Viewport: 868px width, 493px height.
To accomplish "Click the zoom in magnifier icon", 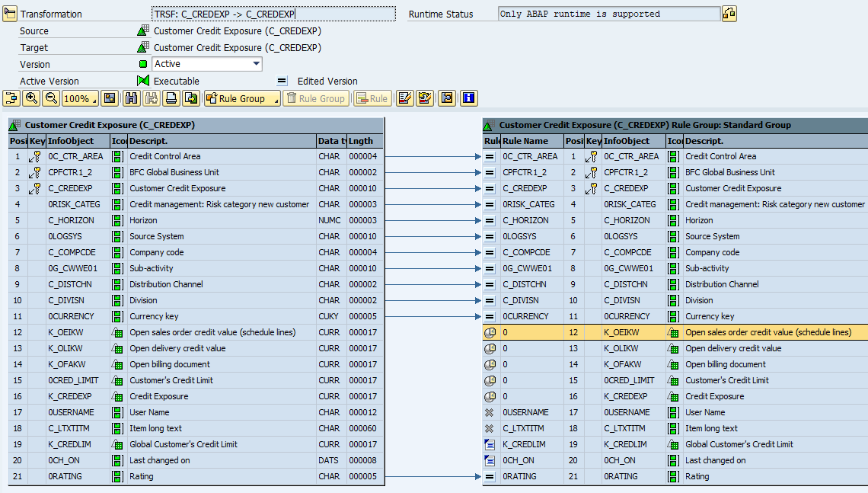I will [31, 98].
